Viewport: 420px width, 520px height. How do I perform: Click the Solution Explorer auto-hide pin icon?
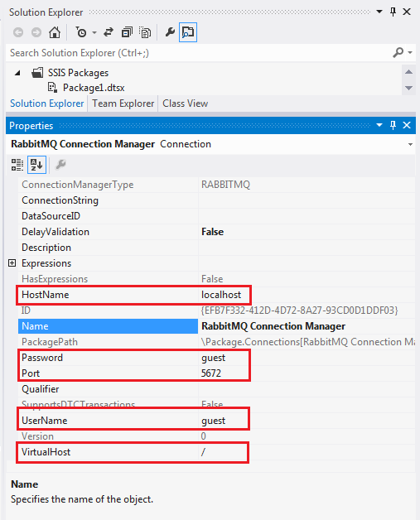coord(393,12)
